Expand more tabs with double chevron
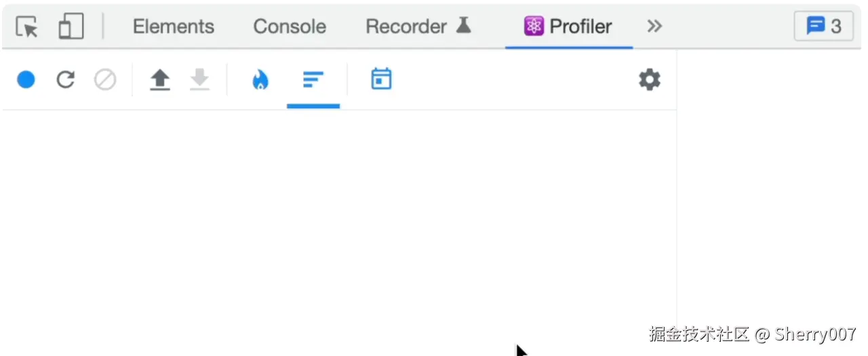 click(654, 26)
